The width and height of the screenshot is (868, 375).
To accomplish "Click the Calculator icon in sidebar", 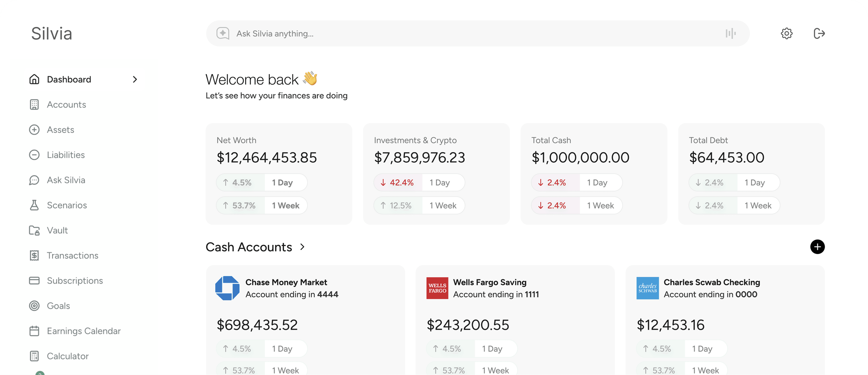I will pos(34,356).
